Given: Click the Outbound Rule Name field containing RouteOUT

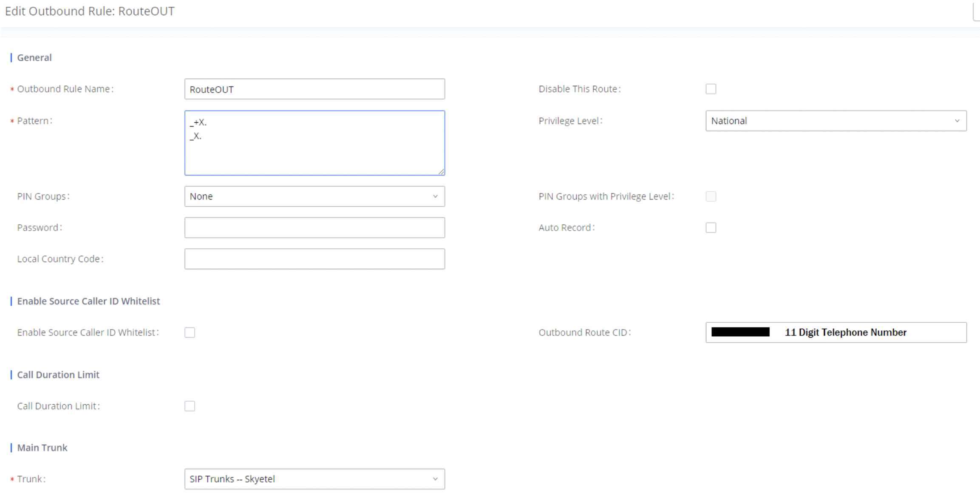Looking at the screenshot, I should (314, 89).
